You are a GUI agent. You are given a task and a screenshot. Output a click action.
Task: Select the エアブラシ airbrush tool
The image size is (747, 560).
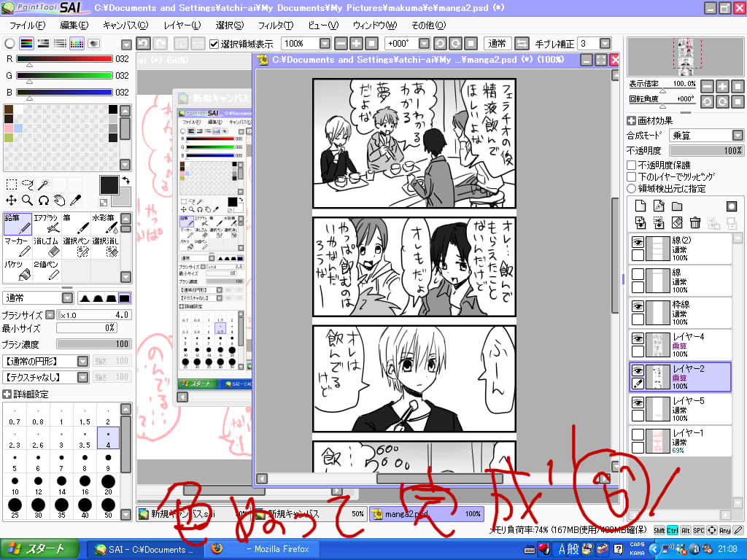pyautogui.click(x=46, y=224)
